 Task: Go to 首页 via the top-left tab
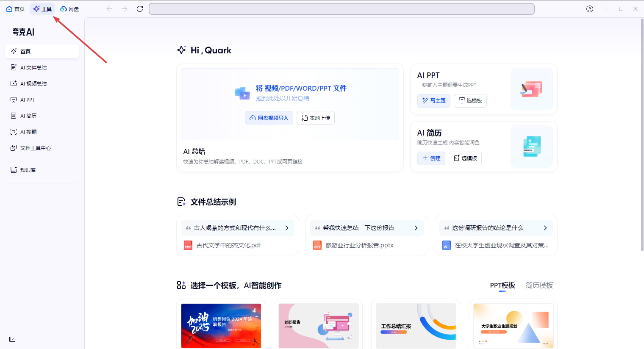click(x=15, y=8)
